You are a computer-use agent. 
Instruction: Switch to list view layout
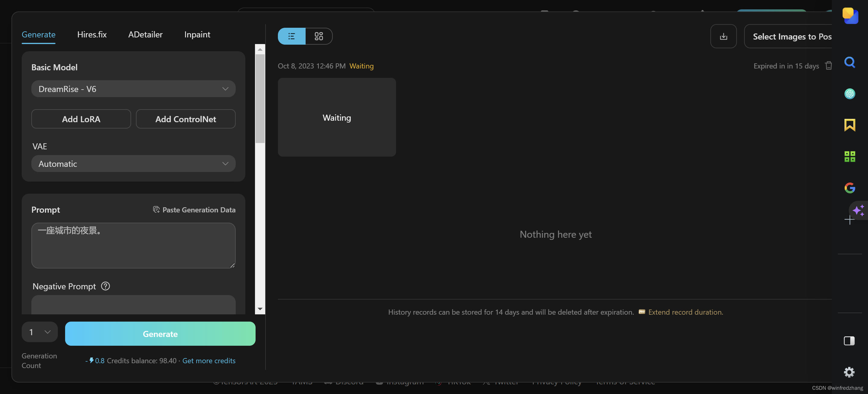(x=291, y=36)
